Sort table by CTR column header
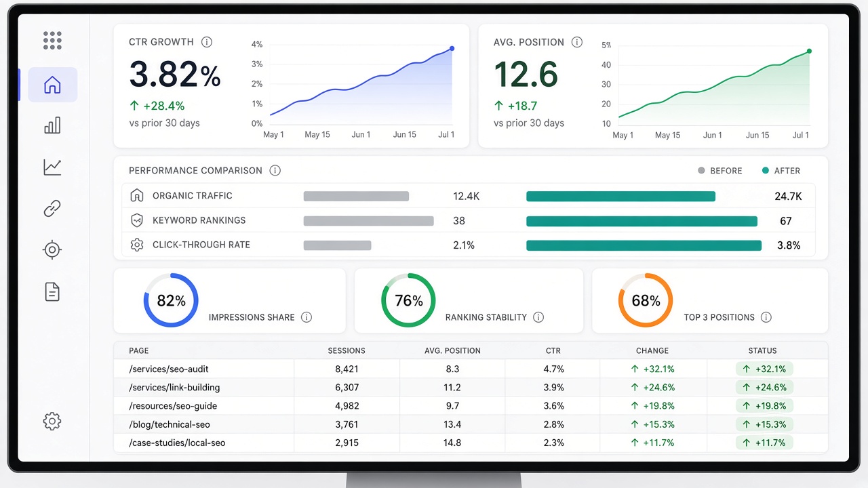 pyautogui.click(x=553, y=351)
